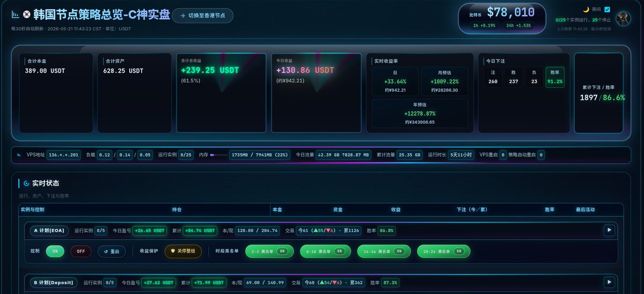
Task: Toggle the 2-3 黑名单 time blacklist
Action: (x=269, y=251)
